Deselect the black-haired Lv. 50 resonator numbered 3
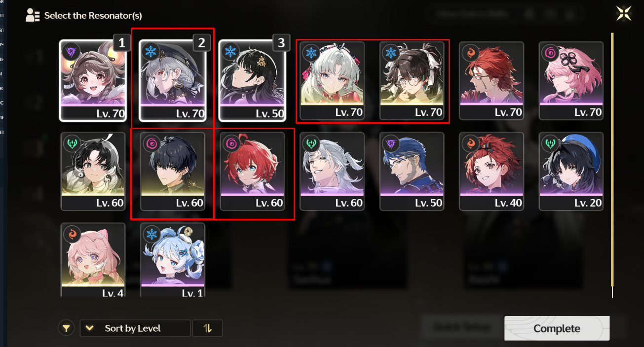Viewport: 644px width, 347px height. [x=253, y=80]
